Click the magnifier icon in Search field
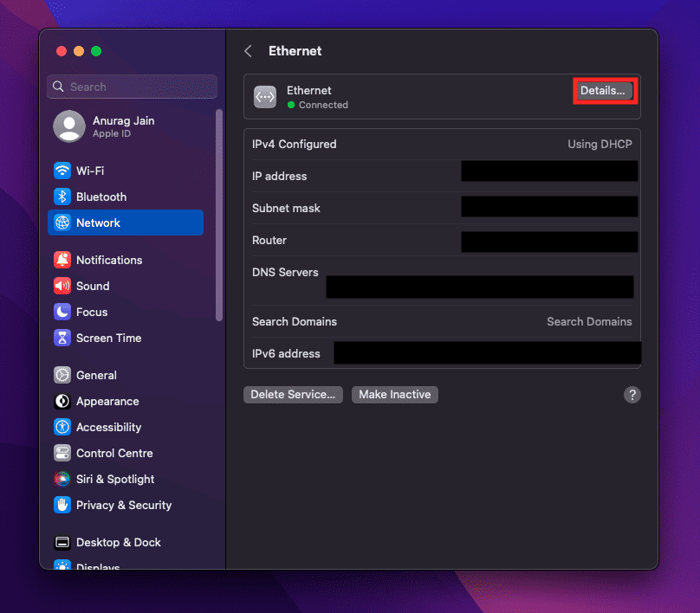This screenshot has width=700, height=613. 58,87
